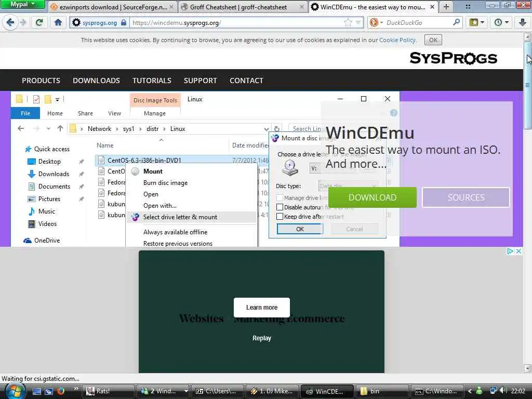Screen dimensions: 532x399
Task: Open the TUTORIALS menu
Action: tap(152, 81)
